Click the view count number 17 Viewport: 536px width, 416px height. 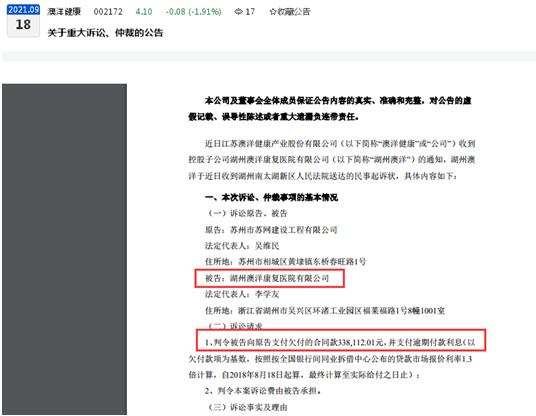click(250, 12)
